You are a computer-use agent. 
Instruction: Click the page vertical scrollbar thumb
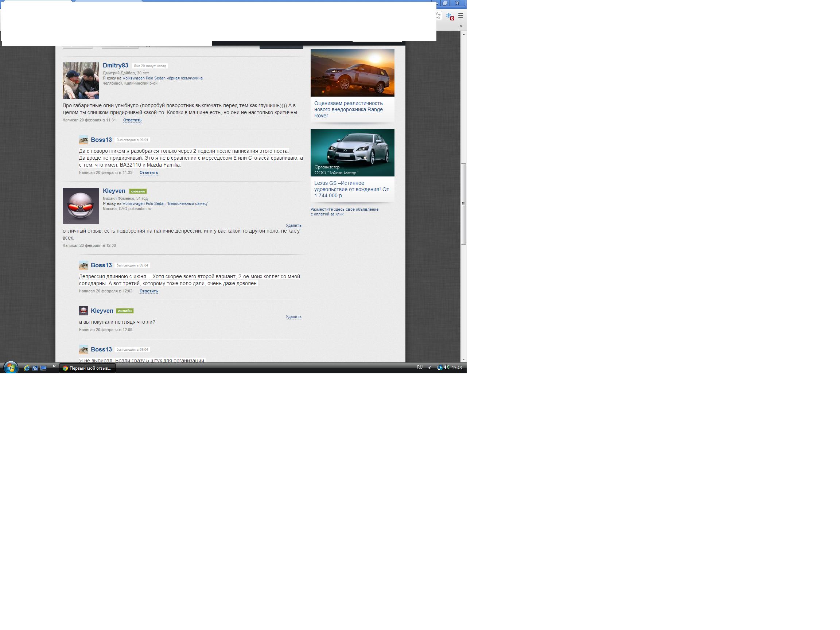pos(464,204)
